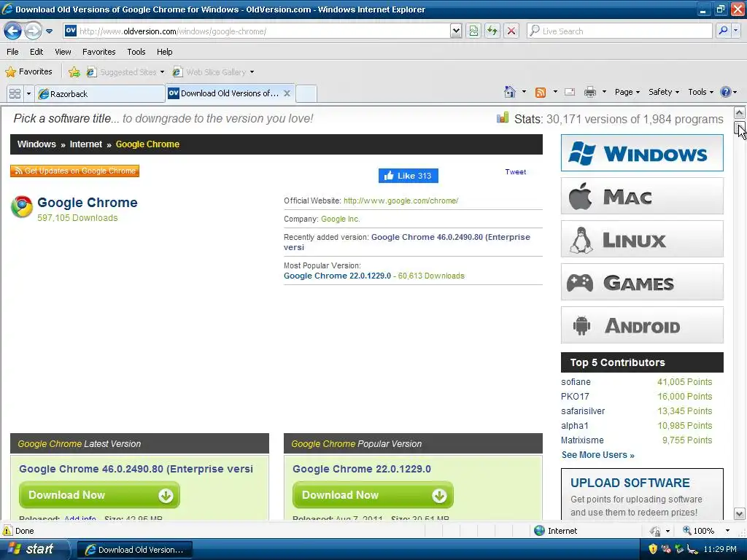Click the Download Old Version taskbar item
This screenshot has width=747, height=560.
[x=135, y=550]
